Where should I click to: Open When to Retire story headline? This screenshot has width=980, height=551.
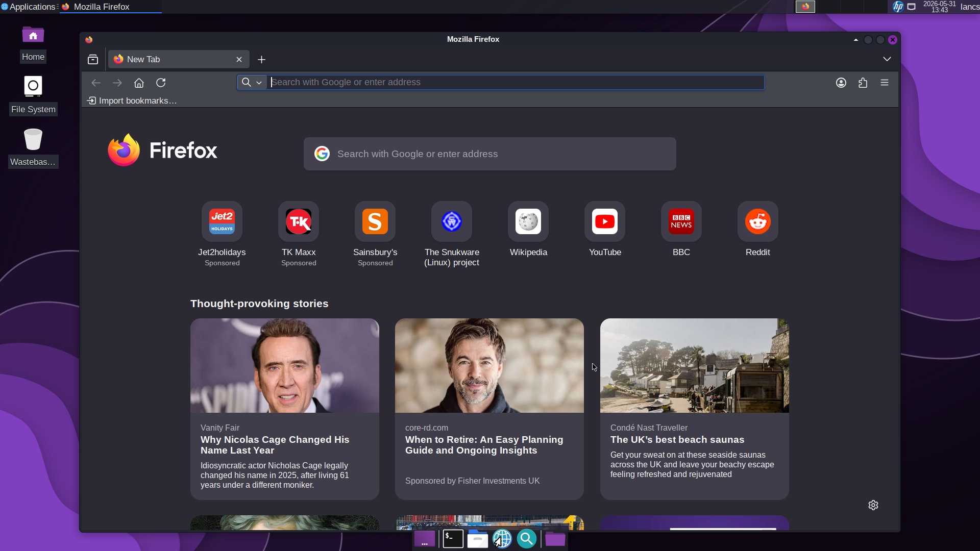pyautogui.click(x=484, y=445)
